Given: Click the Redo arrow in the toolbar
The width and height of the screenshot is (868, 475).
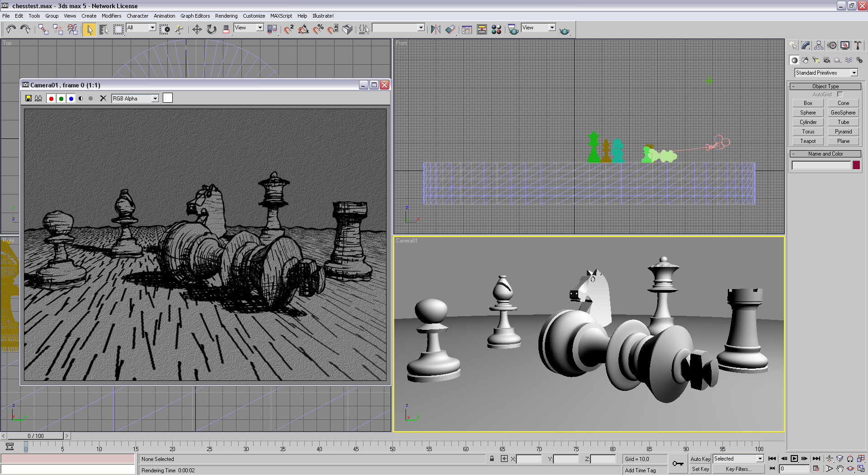Looking at the screenshot, I should pyautogui.click(x=25, y=29).
